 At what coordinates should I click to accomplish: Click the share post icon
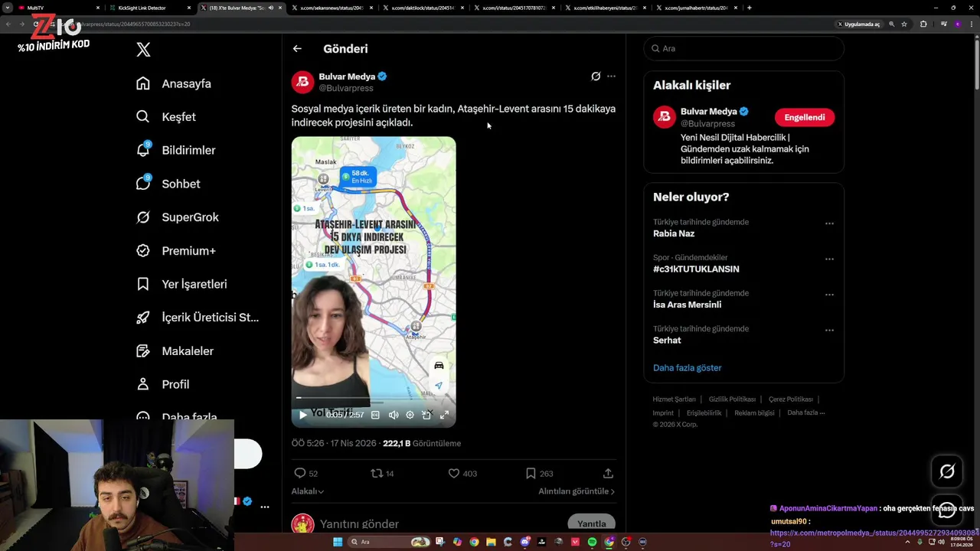point(608,474)
